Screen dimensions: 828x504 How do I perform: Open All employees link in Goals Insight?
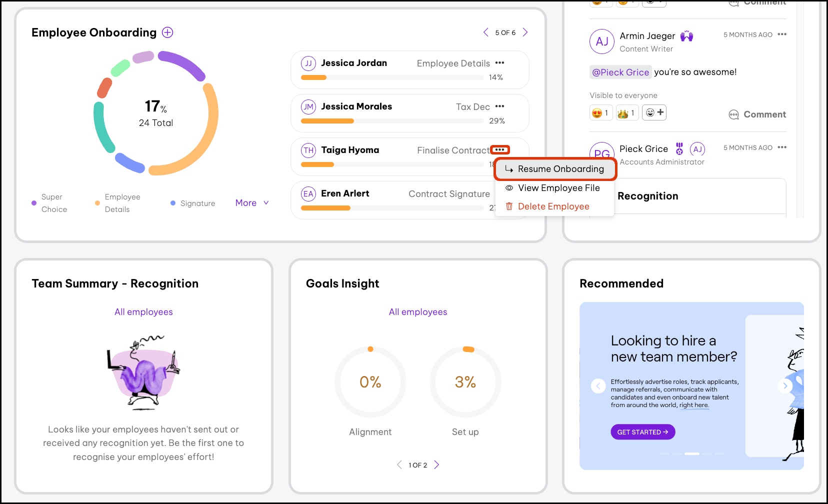click(x=418, y=312)
